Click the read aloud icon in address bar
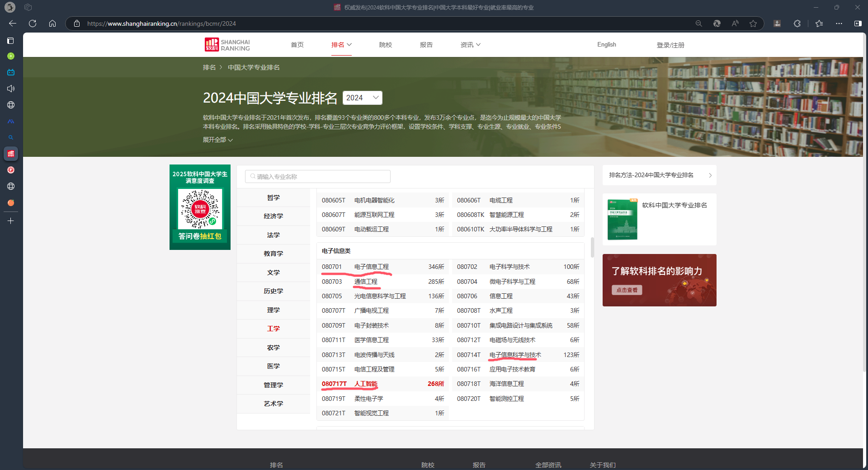 [735, 23]
